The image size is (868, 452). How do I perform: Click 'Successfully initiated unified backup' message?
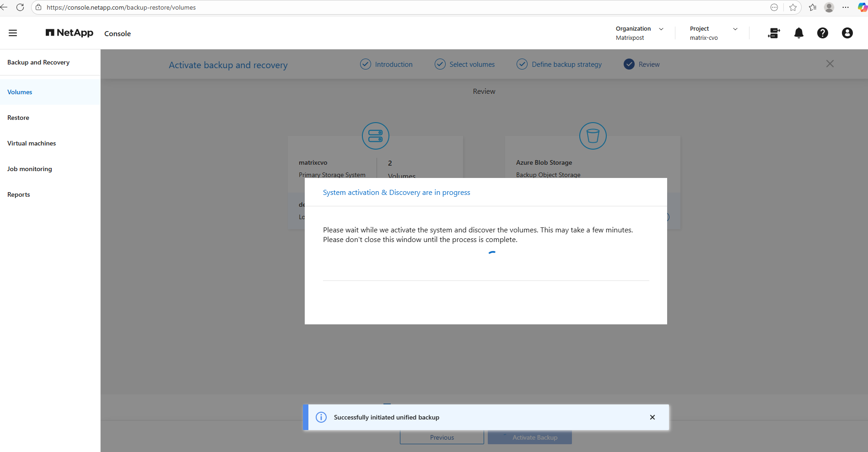[x=387, y=417]
